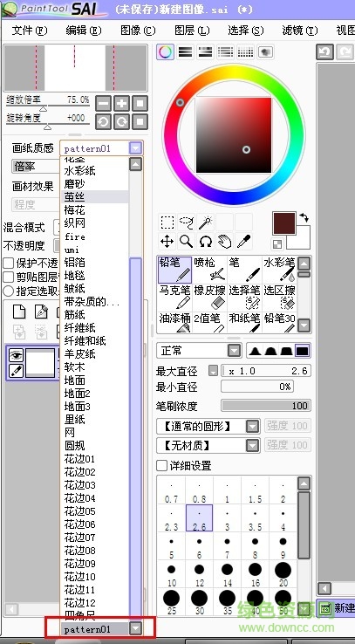Create a new linework layer

pos(41,312)
